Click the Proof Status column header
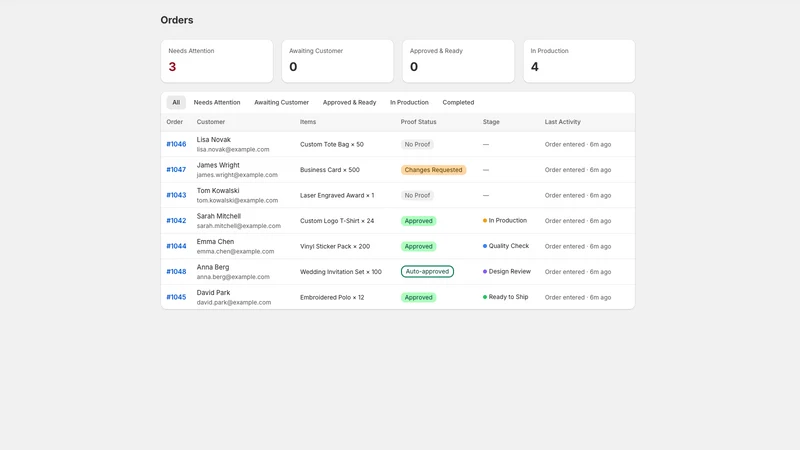 [418, 122]
